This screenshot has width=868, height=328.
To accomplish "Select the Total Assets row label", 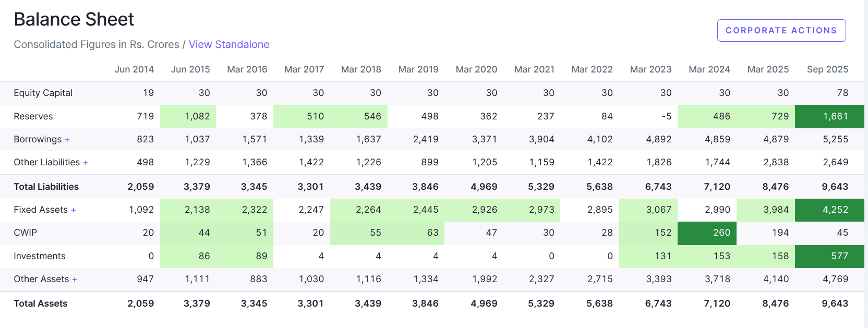I will pos(40,303).
